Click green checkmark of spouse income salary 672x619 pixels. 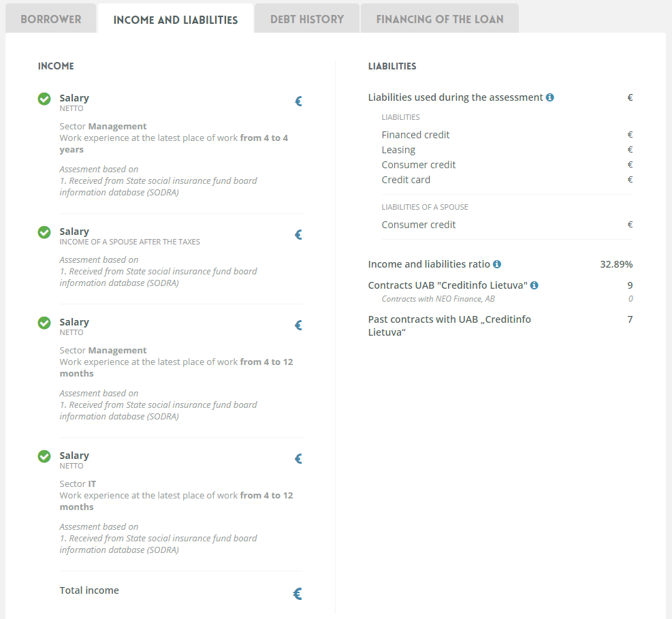(44, 232)
